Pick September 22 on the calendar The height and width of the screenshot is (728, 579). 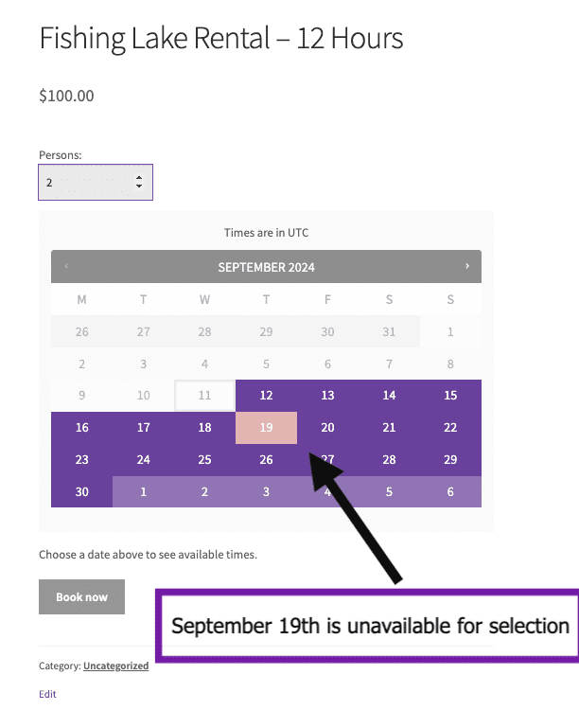(x=450, y=427)
